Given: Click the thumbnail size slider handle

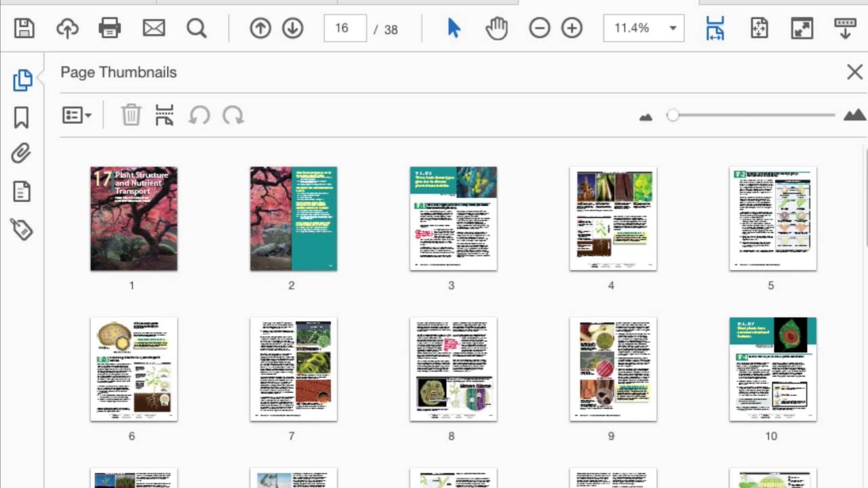Looking at the screenshot, I should [x=673, y=115].
